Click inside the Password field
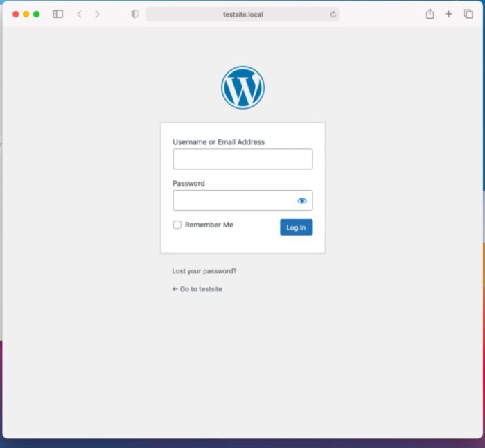485x448 pixels. (233, 200)
